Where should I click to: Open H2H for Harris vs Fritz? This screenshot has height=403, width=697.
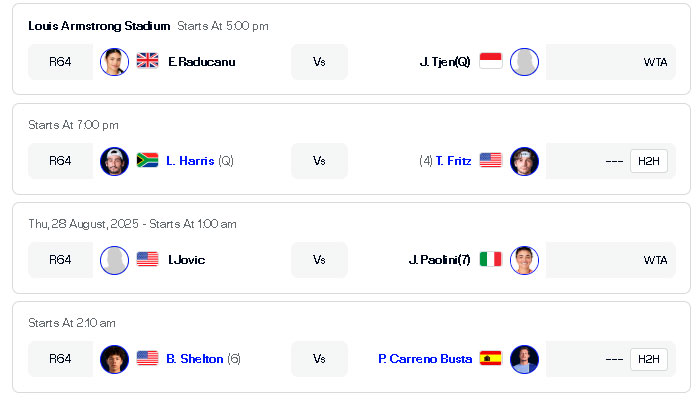pos(649,161)
